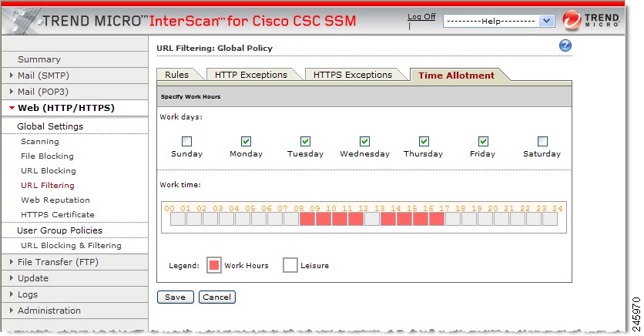Screen dimensions: 644x336
Task: Open the blue help question mark icon
Action: [x=565, y=45]
